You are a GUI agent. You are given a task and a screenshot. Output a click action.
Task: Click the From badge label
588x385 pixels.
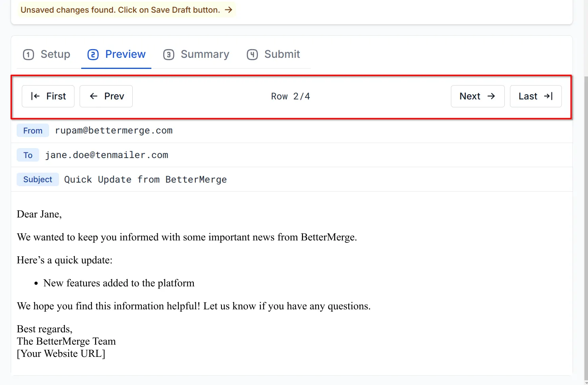32,130
